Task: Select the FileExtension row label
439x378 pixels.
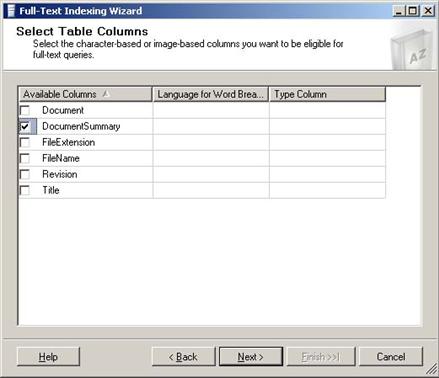Action: tap(69, 142)
